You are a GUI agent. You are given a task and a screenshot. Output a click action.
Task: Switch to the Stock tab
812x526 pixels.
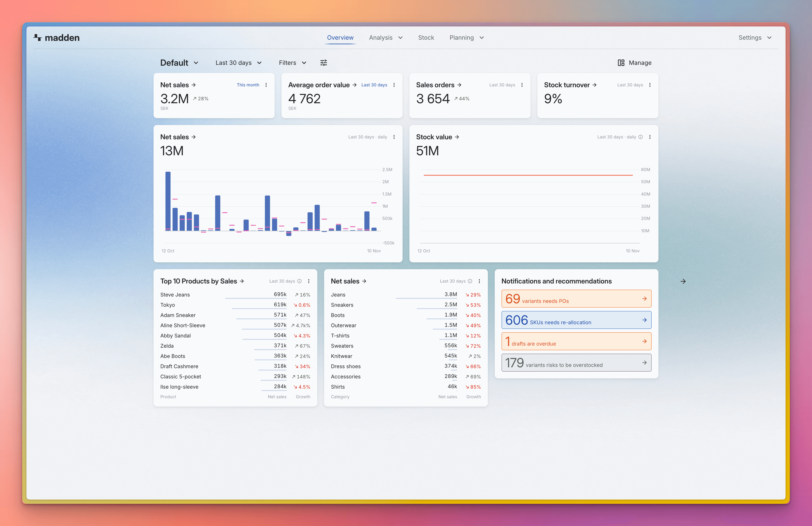[x=426, y=38]
